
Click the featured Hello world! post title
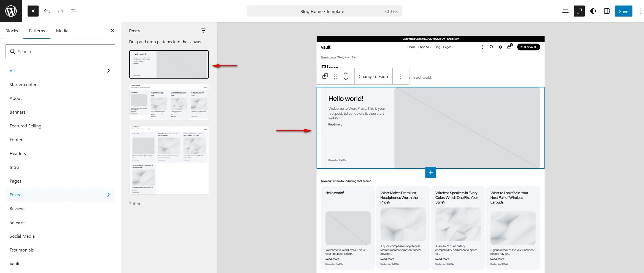(x=346, y=98)
